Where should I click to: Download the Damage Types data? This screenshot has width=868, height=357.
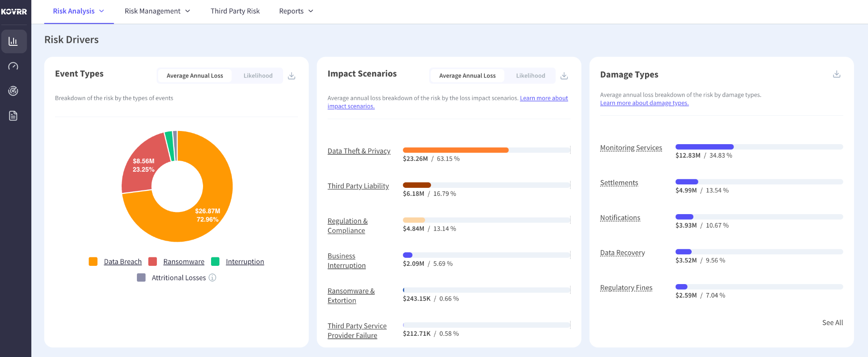[837, 74]
